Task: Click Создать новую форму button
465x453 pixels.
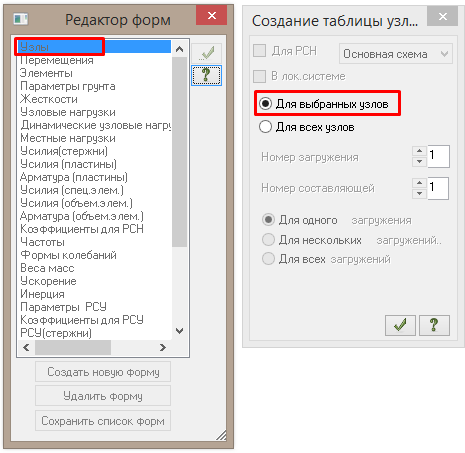Action: 103,372
